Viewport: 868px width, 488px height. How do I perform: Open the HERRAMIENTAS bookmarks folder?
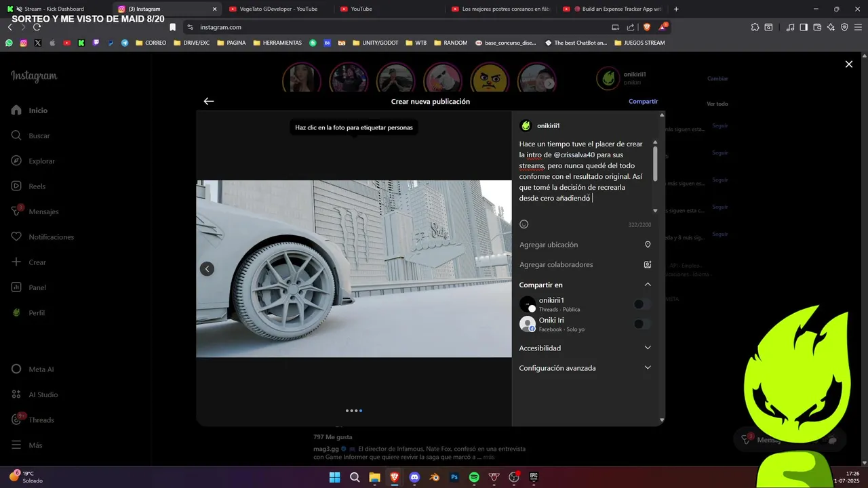tap(277, 43)
